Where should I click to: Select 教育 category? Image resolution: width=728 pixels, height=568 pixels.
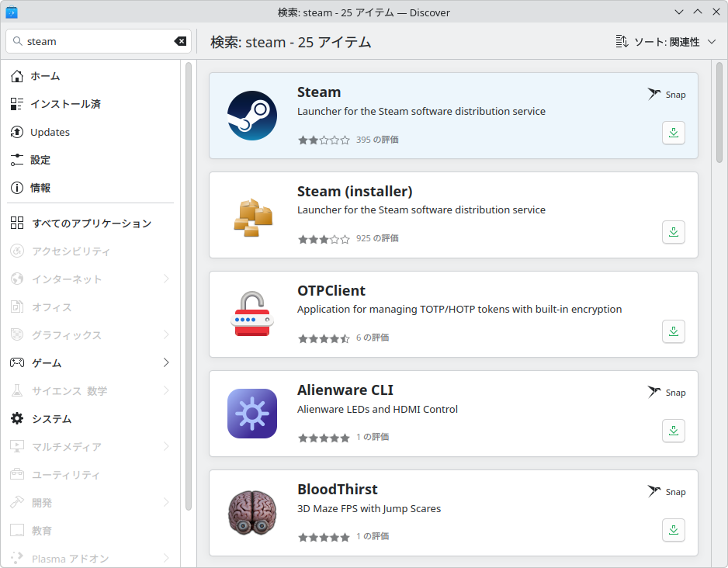(x=91, y=531)
